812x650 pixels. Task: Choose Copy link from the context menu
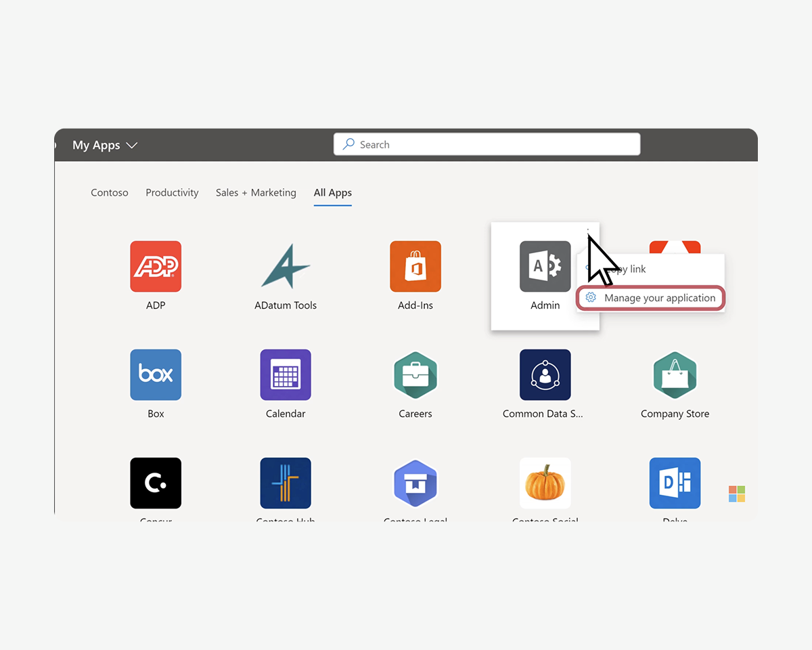tap(650, 269)
